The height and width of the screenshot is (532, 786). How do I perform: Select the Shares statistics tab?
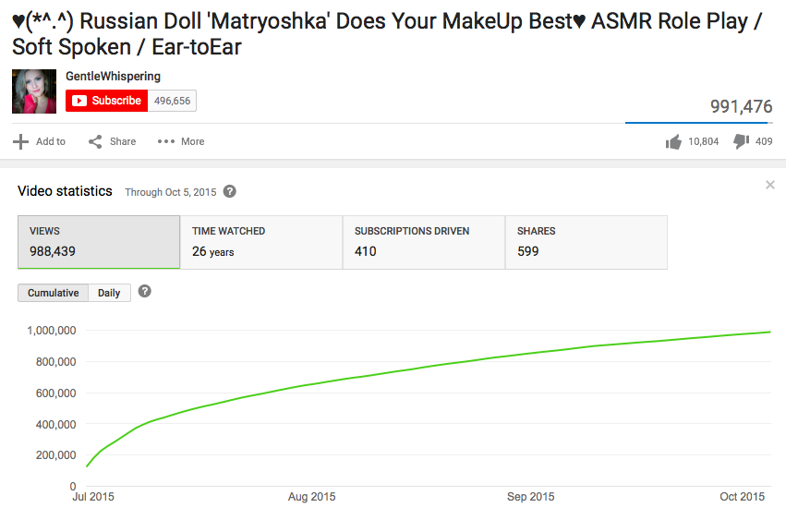(x=586, y=242)
